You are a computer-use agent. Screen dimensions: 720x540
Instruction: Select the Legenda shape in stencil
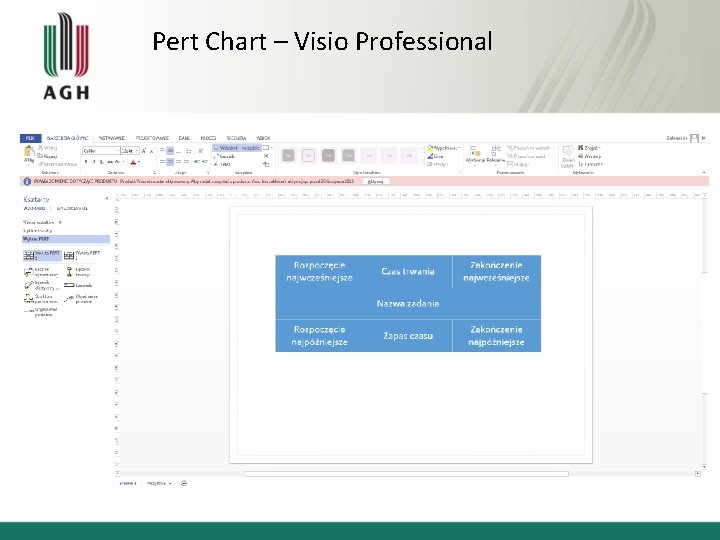tap(79, 286)
